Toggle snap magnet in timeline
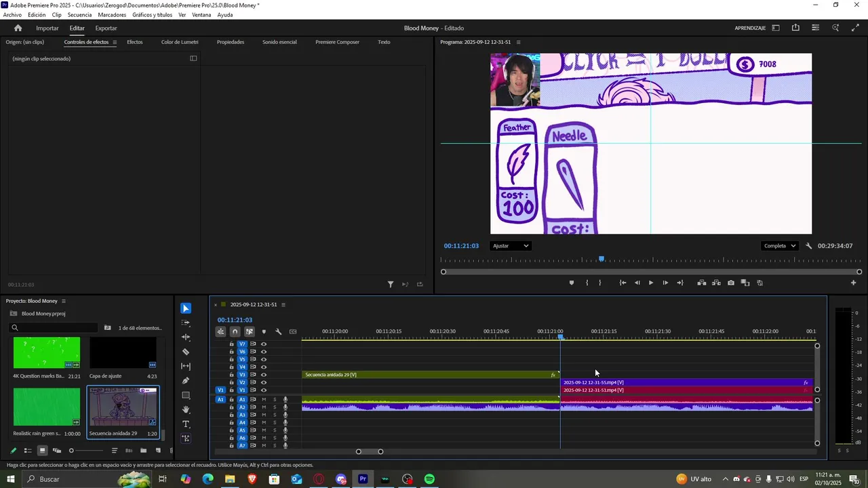This screenshot has height=488, width=868. tap(235, 331)
